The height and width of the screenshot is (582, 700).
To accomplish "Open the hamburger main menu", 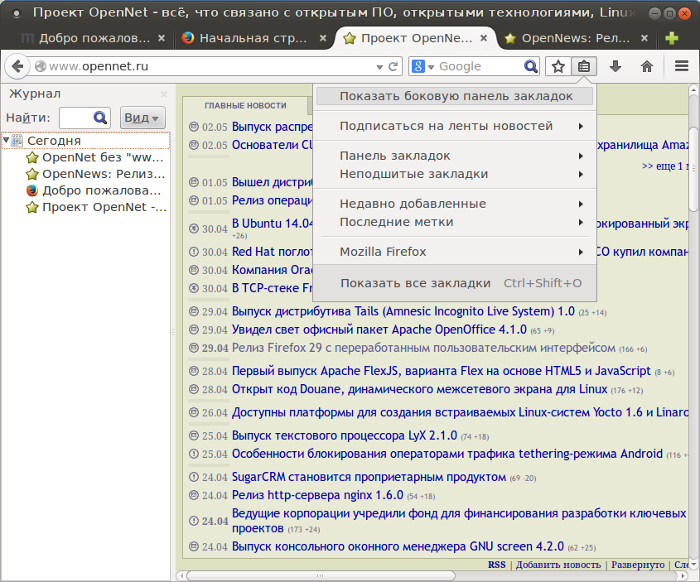I will (681, 66).
